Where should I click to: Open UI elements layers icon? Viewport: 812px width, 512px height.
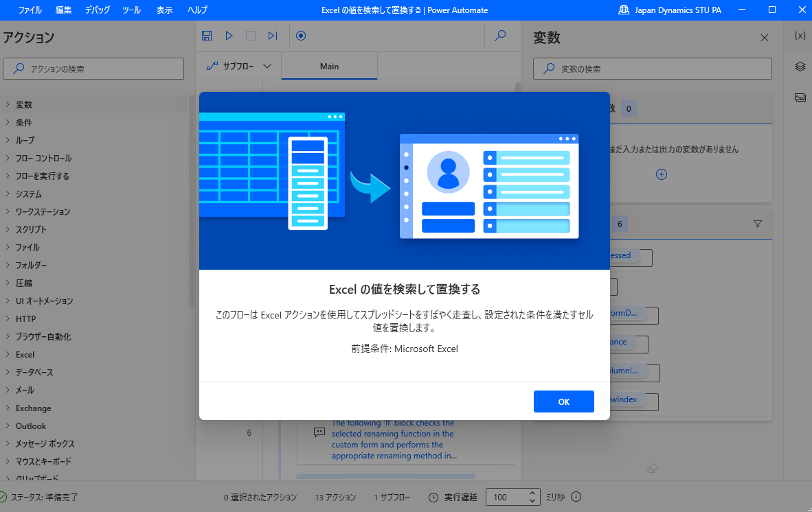800,66
